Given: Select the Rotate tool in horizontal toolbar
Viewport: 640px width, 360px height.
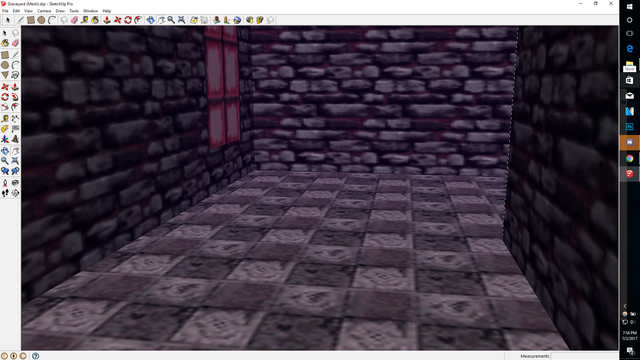Looking at the screenshot, I should (128, 20).
